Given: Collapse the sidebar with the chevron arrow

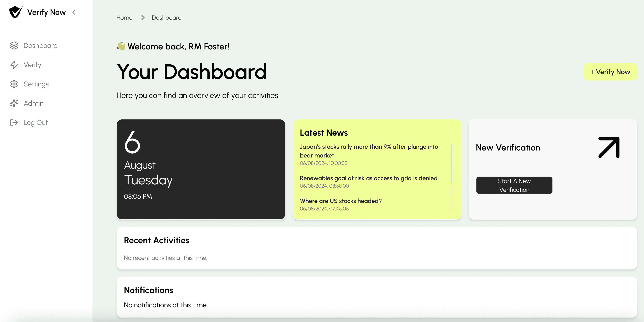Looking at the screenshot, I should click(x=74, y=12).
